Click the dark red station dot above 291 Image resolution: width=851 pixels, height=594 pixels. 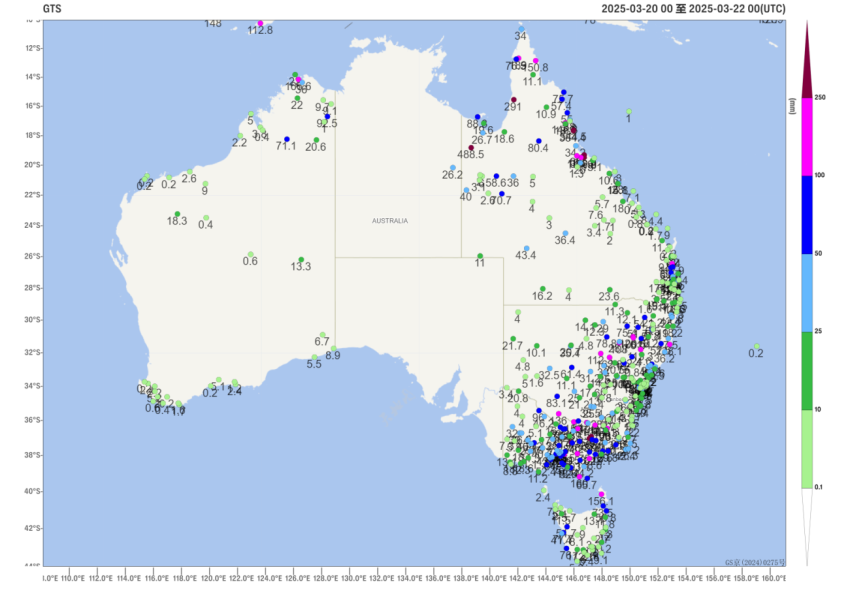[x=513, y=100]
